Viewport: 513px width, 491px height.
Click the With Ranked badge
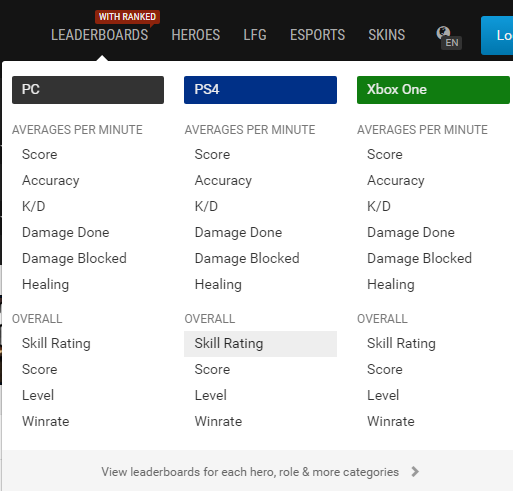[x=127, y=17]
